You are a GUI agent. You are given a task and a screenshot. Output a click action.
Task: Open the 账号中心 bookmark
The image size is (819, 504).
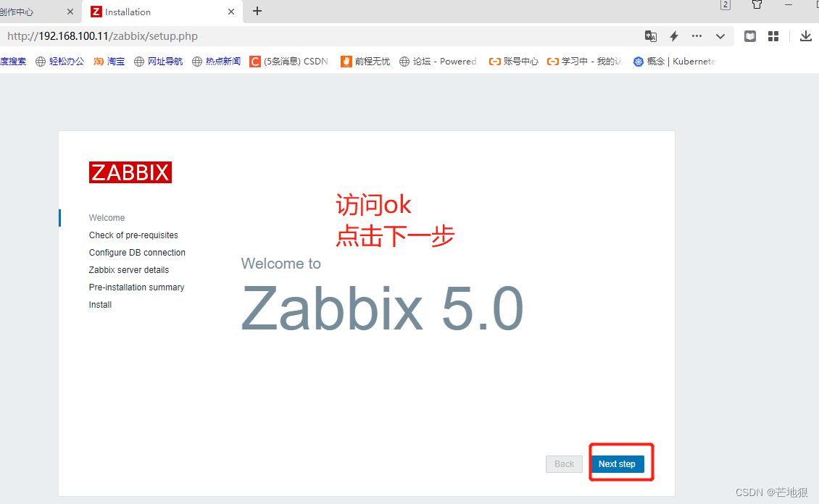[513, 61]
